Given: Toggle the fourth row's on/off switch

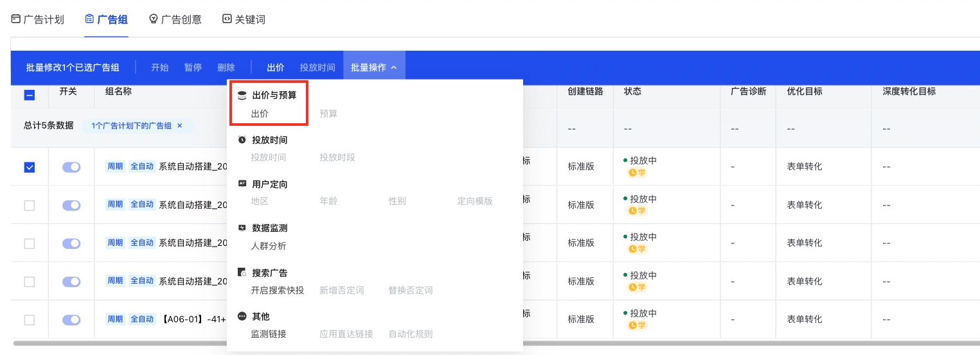Looking at the screenshot, I should [71, 281].
